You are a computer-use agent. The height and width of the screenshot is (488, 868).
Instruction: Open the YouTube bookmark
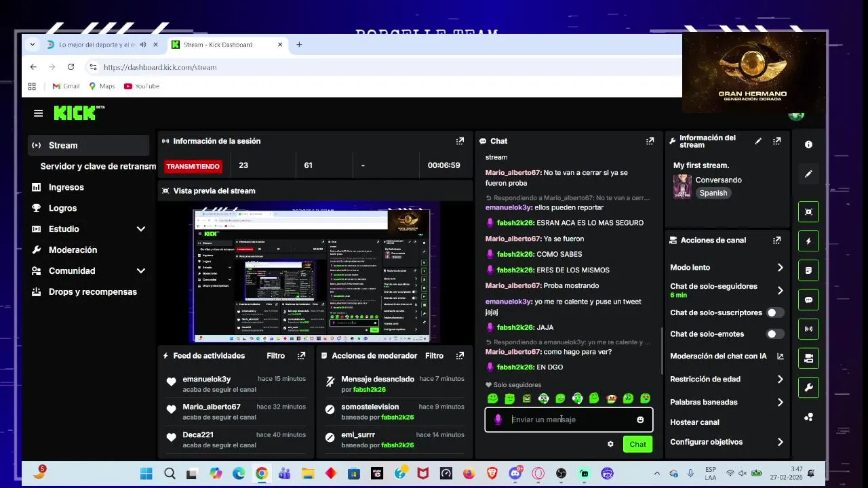142,86
